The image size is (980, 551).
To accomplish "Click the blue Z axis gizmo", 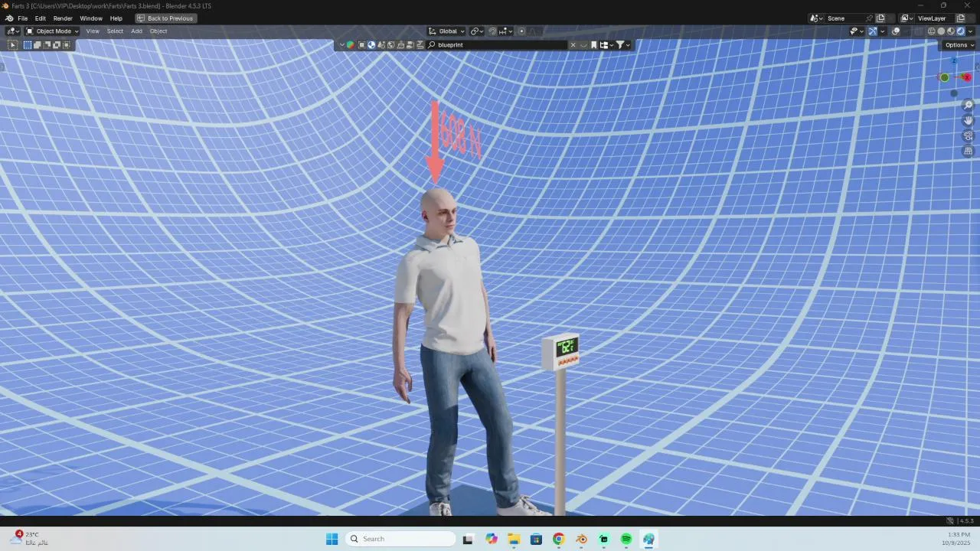I will point(955,60).
